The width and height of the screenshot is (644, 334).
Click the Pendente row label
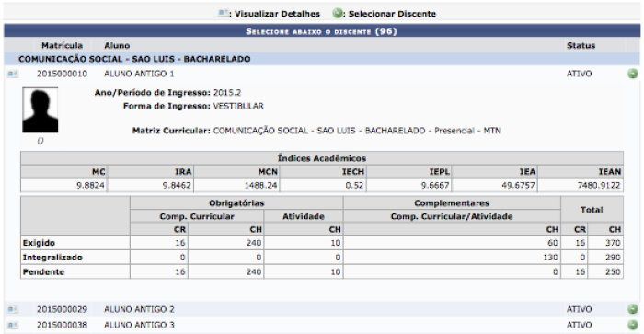[43, 272]
